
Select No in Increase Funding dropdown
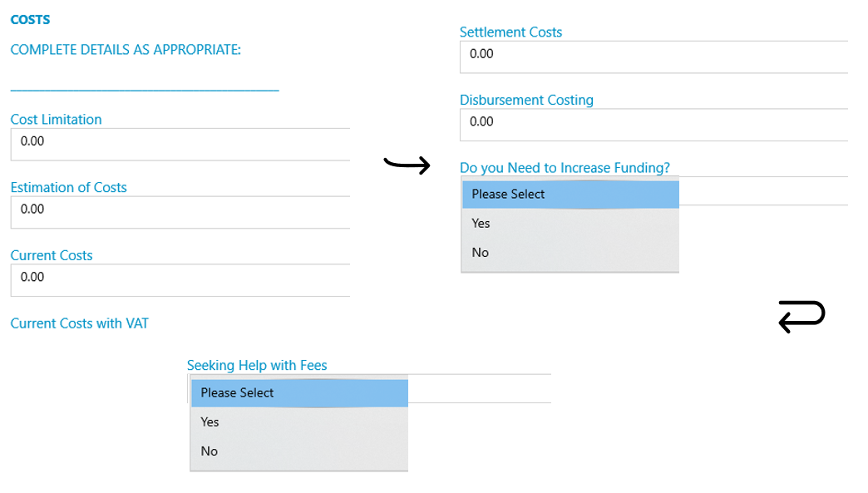coord(570,253)
